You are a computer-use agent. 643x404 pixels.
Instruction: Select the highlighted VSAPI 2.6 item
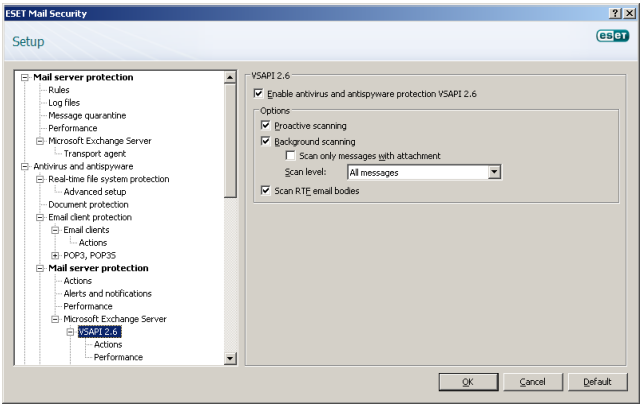[98, 331]
